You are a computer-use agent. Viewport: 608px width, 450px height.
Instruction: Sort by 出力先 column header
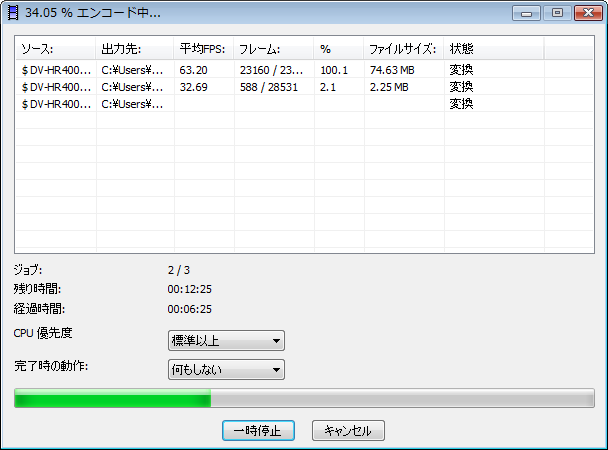134,49
